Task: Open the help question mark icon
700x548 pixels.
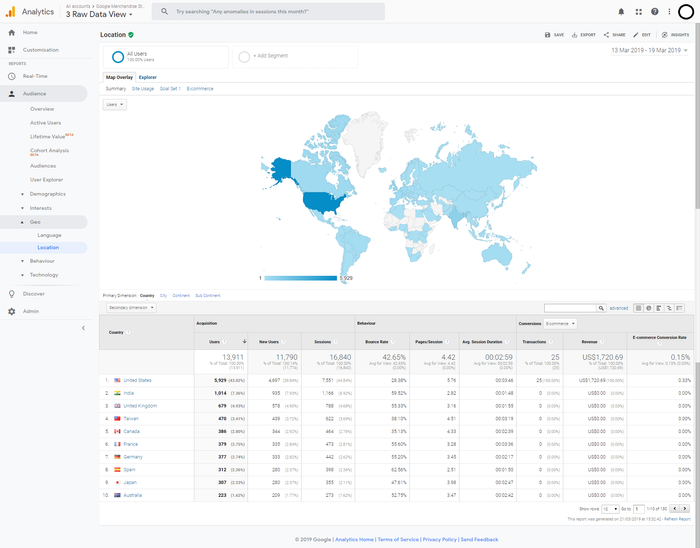Action: tap(654, 12)
